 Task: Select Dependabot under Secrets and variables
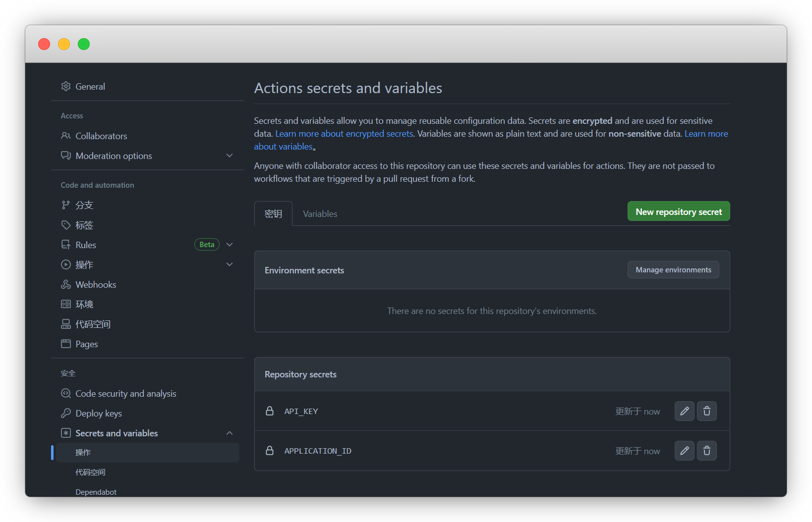point(96,491)
